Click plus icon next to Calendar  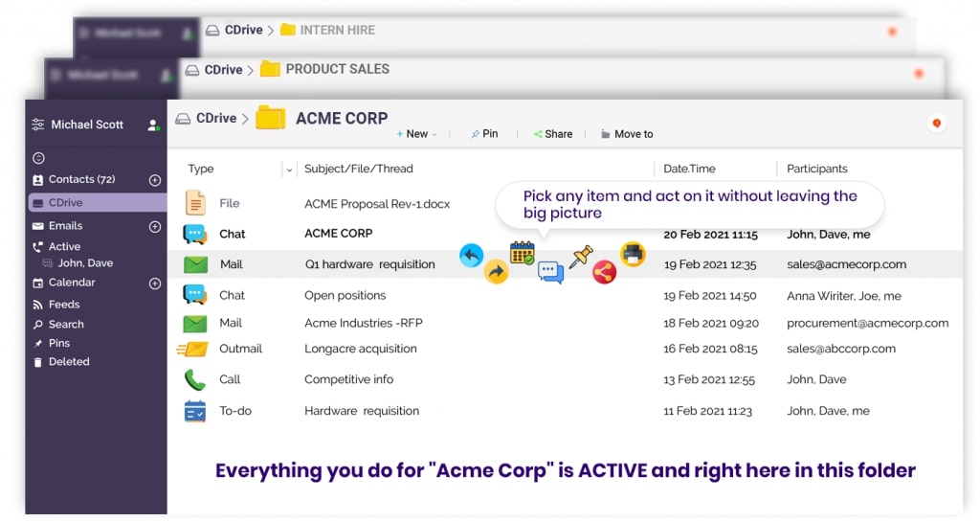point(155,284)
